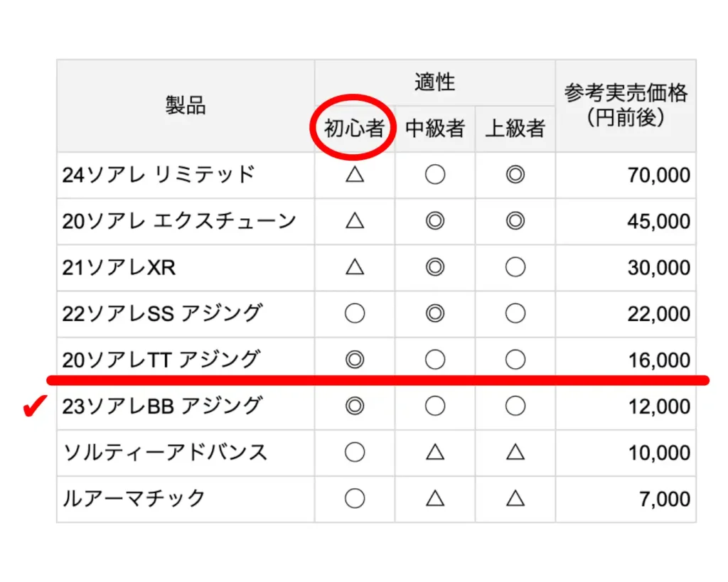Viewport: 728px width, 582px height.
Task: Click the beginner circle for 22ソアレSS アジング
Action: 354,313
